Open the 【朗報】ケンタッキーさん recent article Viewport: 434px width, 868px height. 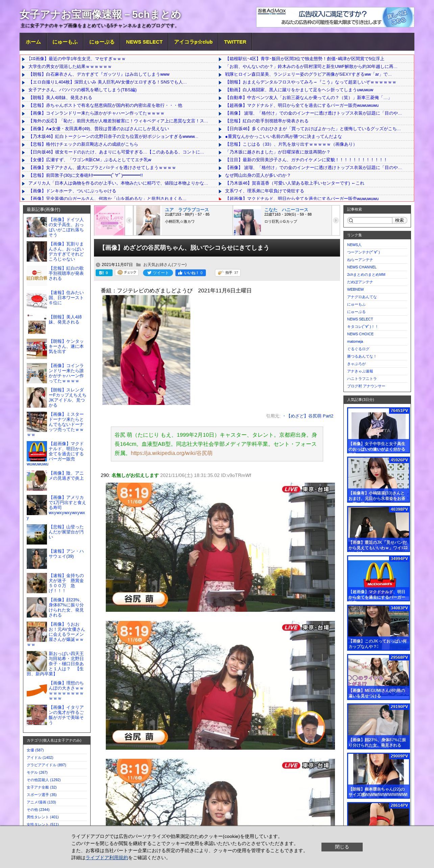pyautogui.click(x=66, y=346)
